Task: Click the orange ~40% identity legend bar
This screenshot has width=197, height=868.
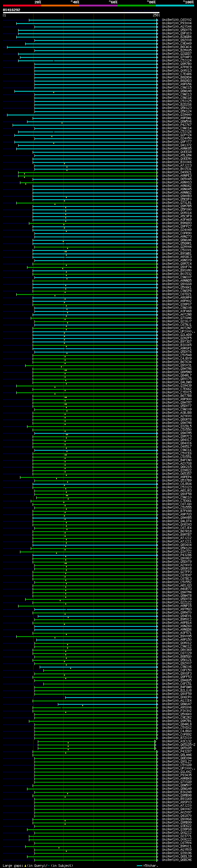Action: click(x=60, y=6)
